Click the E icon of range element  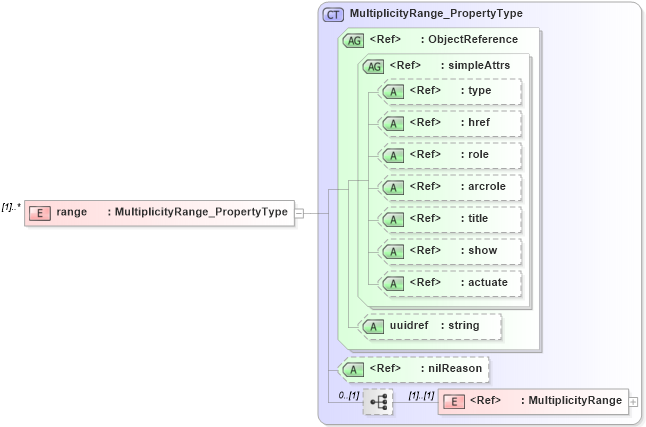tap(40, 213)
